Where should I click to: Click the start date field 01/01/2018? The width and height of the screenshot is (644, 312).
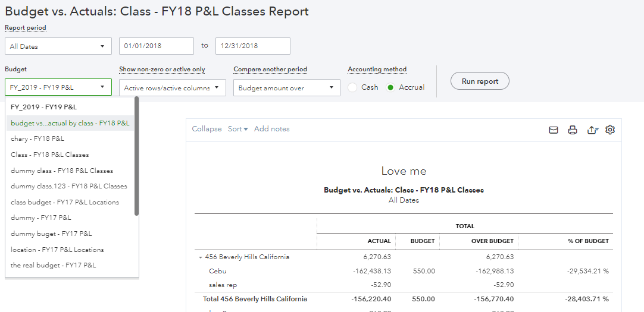point(156,46)
